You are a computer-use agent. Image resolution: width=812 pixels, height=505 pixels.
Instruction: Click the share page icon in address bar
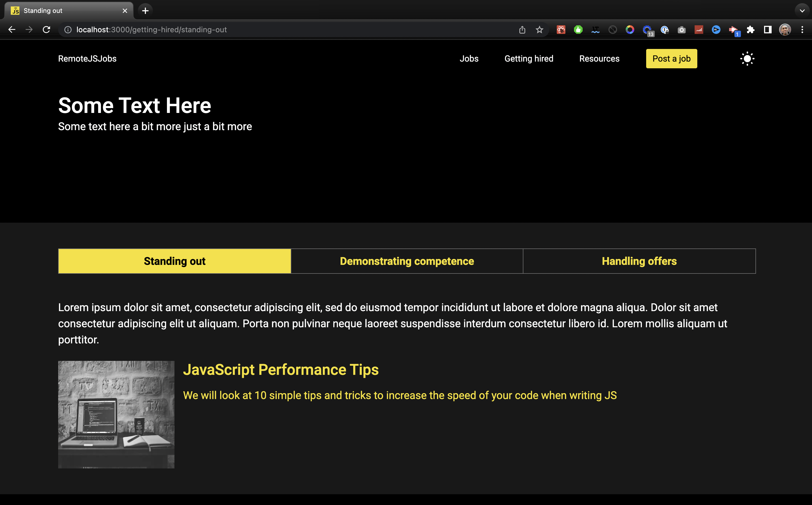[522, 30]
